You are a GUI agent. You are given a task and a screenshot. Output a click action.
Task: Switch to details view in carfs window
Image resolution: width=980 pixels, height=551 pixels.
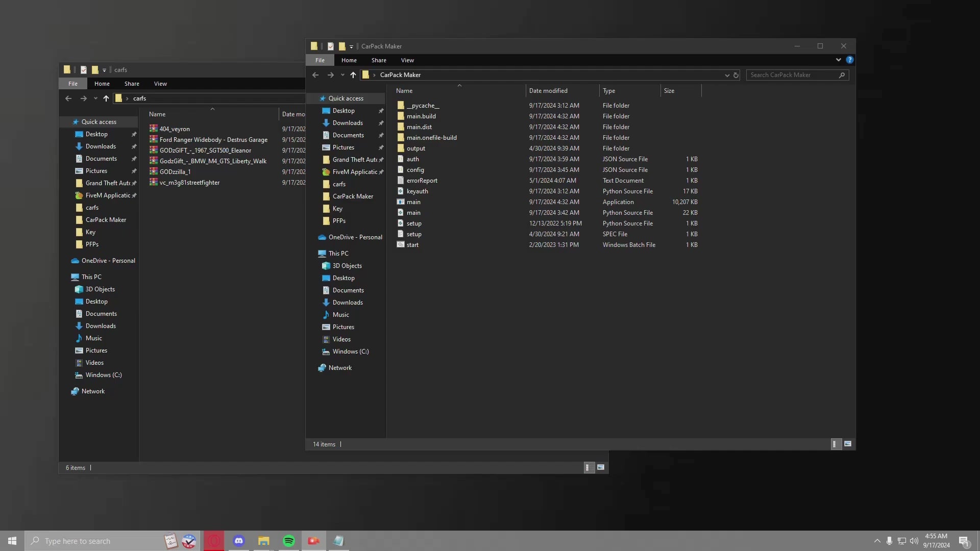(x=588, y=468)
